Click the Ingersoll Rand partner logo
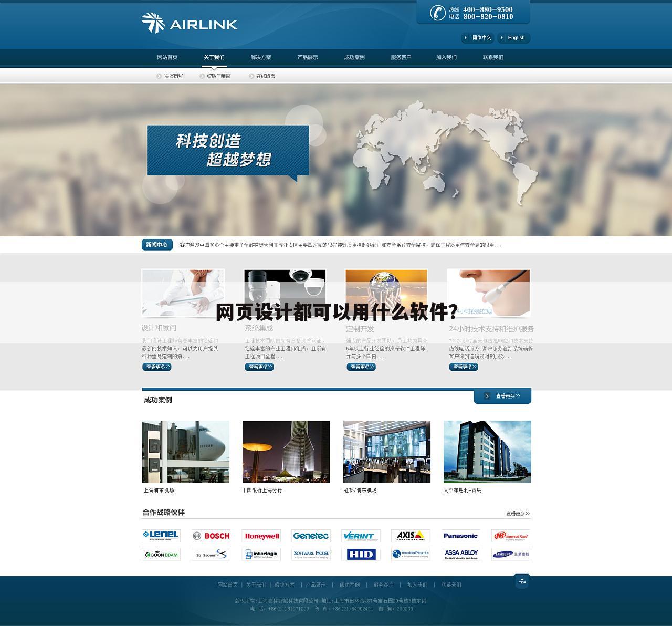 click(511, 536)
